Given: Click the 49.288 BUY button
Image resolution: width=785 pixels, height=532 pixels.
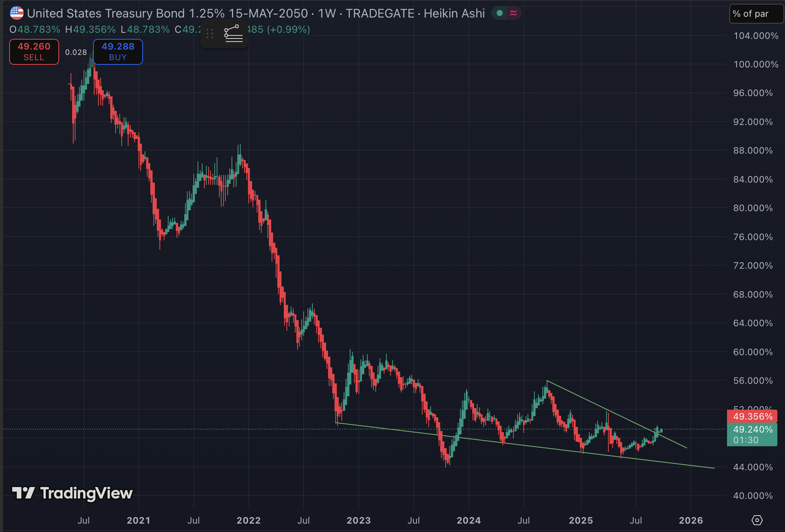Looking at the screenshot, I should pyautogui.click(x=118, y=52).
